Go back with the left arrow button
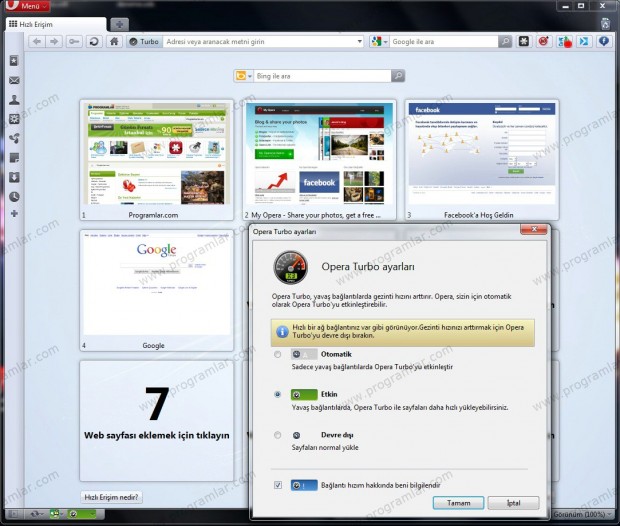 (37, 42)
